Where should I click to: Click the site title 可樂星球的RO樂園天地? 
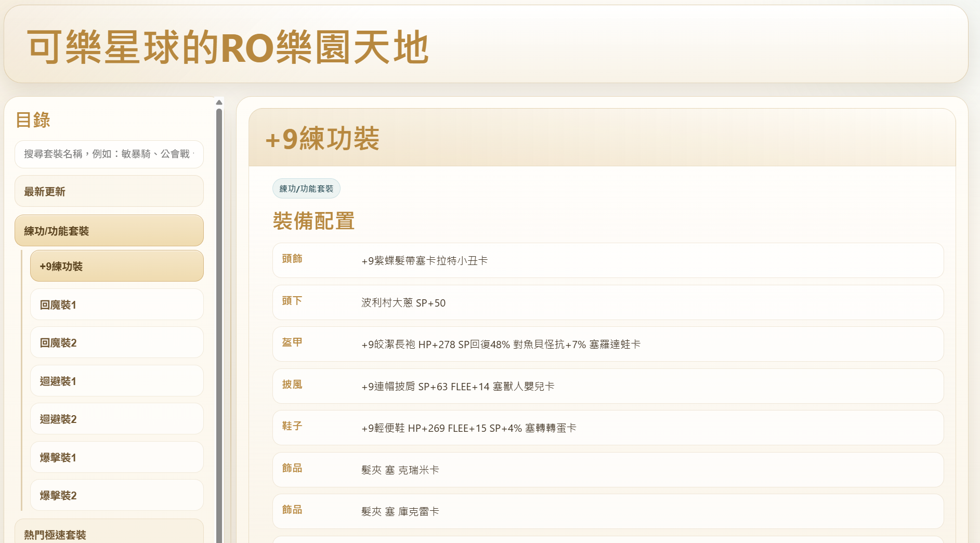[x=228, y=47]
